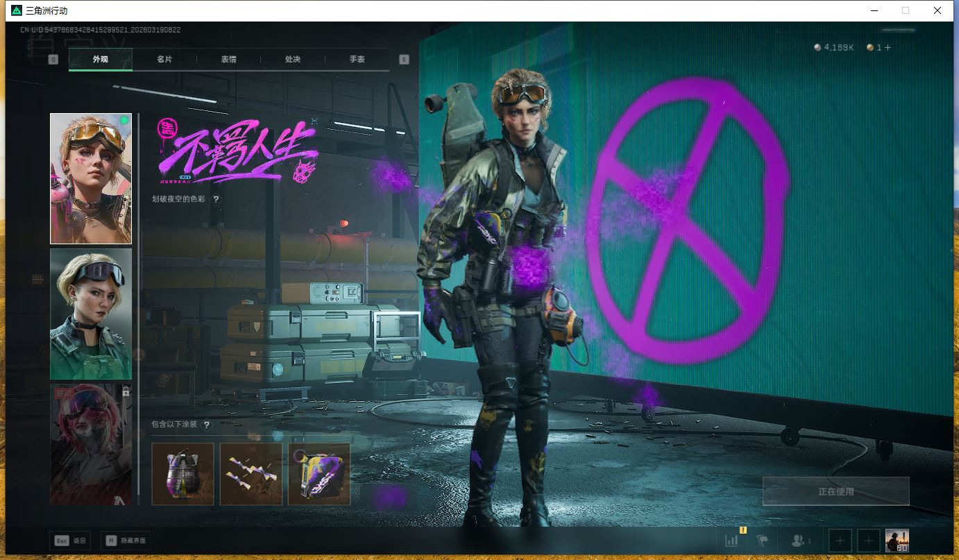The image size is (959, 560).
Task: Pick the green-jacket blonde skin portrait
Action: point(91,314)
